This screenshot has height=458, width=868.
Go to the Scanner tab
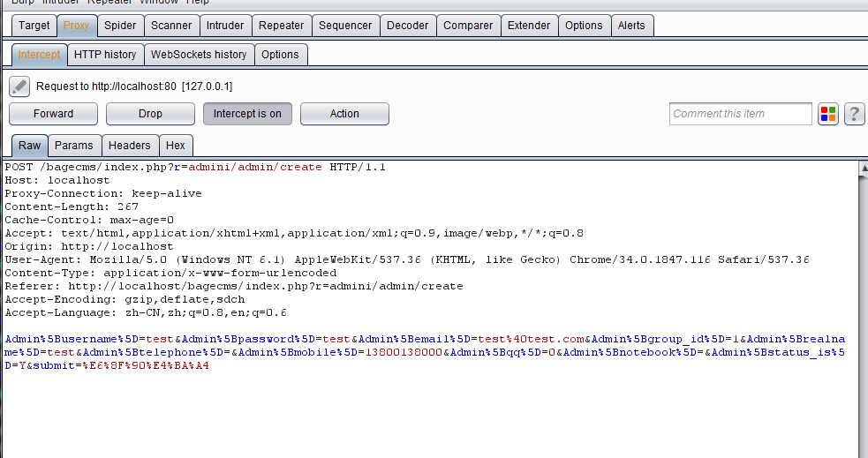pos(171,26)
